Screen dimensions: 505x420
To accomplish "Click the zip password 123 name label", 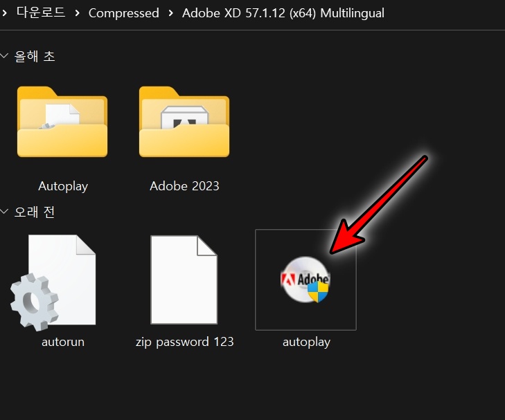I will (x=184, y=342).
